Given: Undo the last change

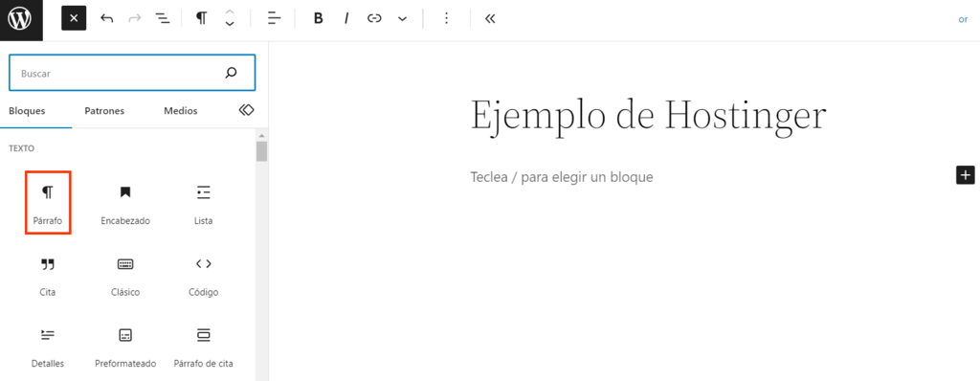Looking at the screenshot, I should [x=107, y=19].
